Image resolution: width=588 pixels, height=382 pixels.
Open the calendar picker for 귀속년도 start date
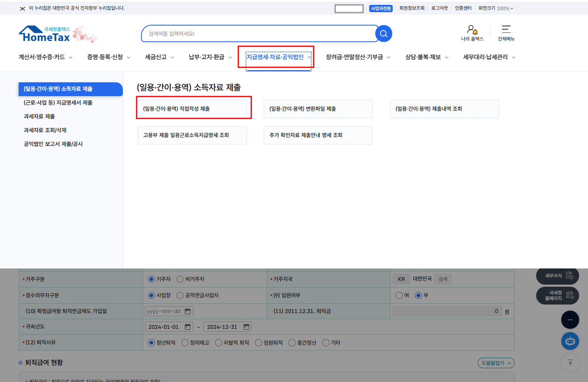(x=186, y=326)
